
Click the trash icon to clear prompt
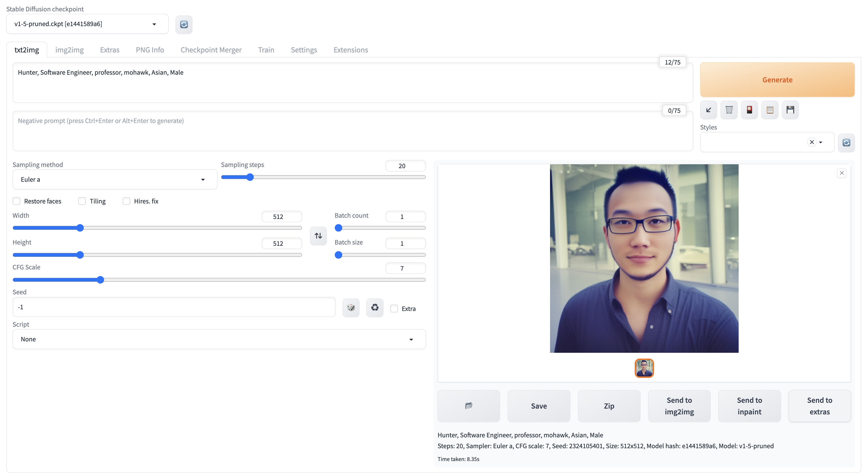coord(729,110)
